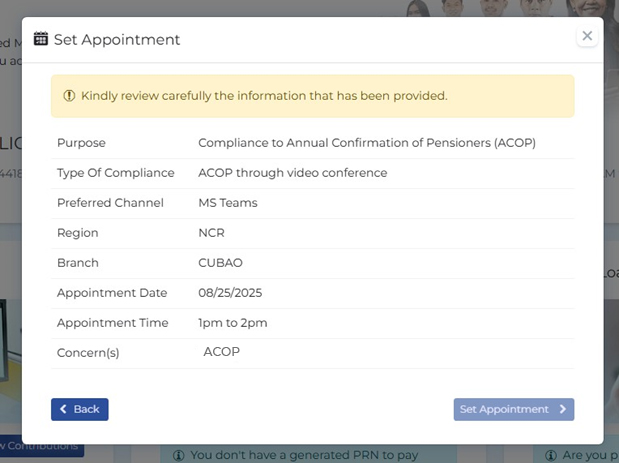Viewport: 619px width, 463px height.
Task: Click the 'Kindly review carefully' alert banner
Action: click(x=313, y=96)
